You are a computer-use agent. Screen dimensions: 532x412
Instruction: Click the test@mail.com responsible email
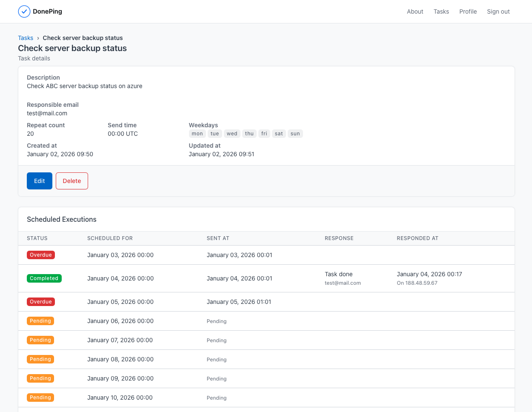click(x=46, y=113)
